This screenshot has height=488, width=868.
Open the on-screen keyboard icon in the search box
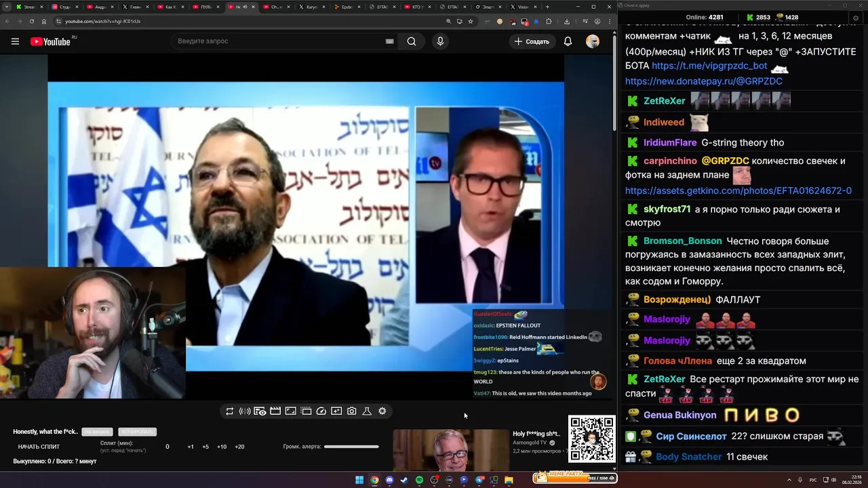point(389,41)
